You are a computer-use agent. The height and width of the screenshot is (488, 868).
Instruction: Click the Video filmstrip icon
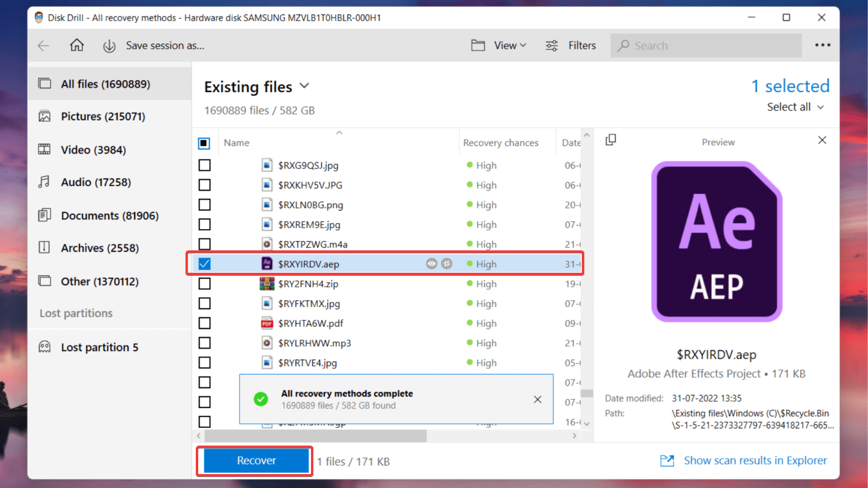44,149
